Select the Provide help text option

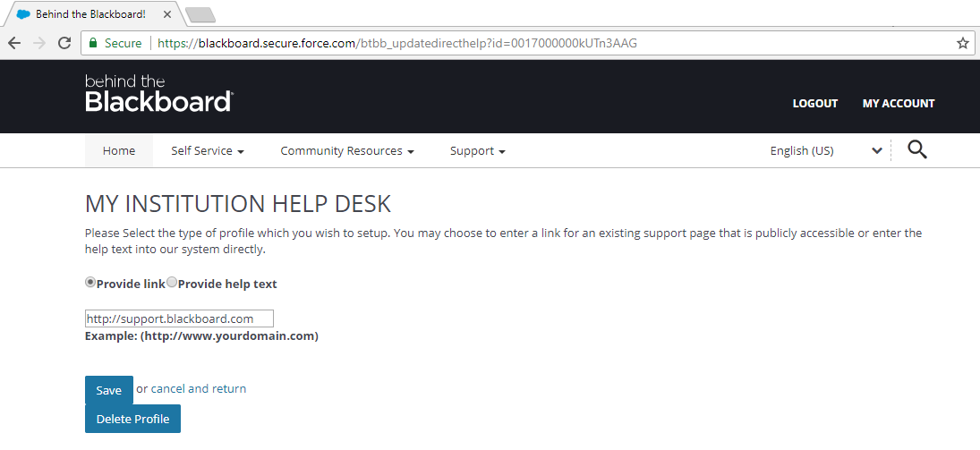(x=172, y=282)
